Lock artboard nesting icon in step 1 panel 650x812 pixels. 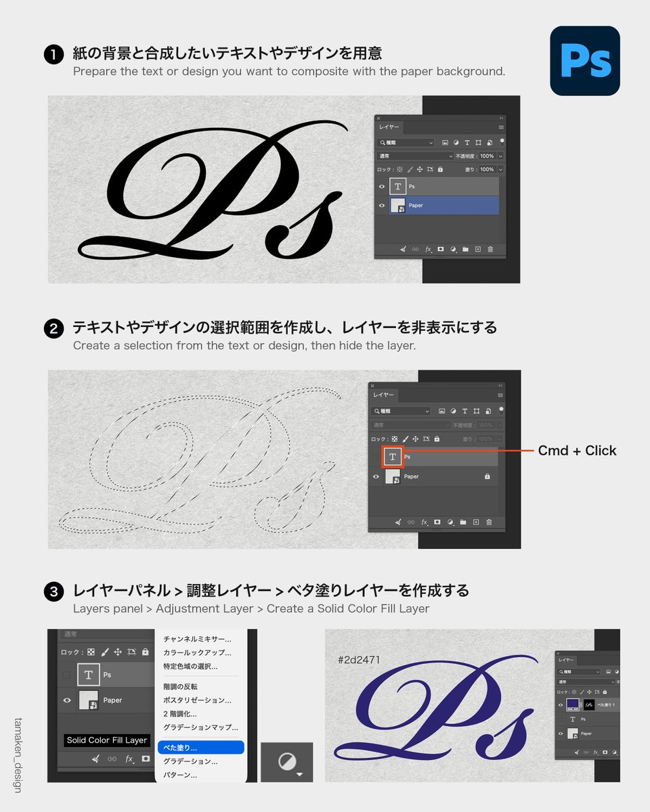click(430, 169)
